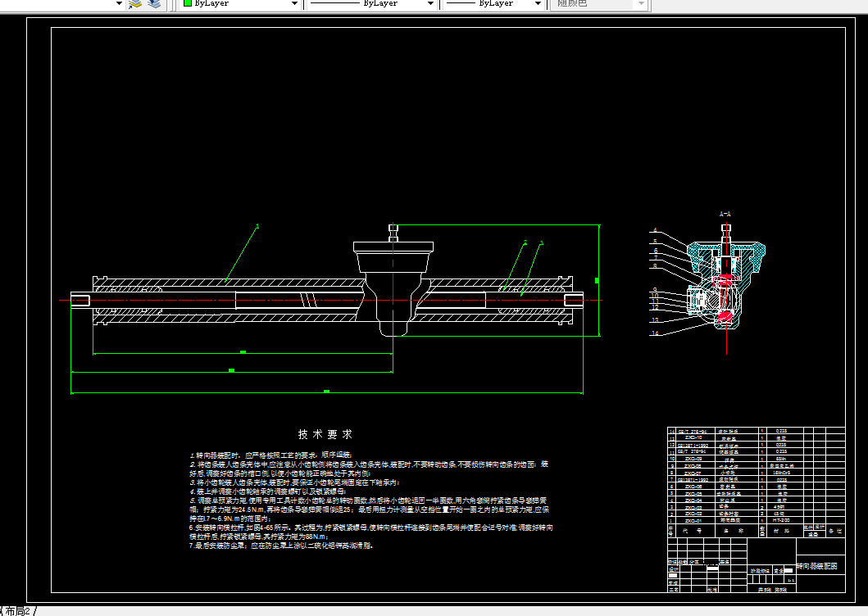
Task: Expand the layer list dropdown arrow
Action: click(119, 3)
